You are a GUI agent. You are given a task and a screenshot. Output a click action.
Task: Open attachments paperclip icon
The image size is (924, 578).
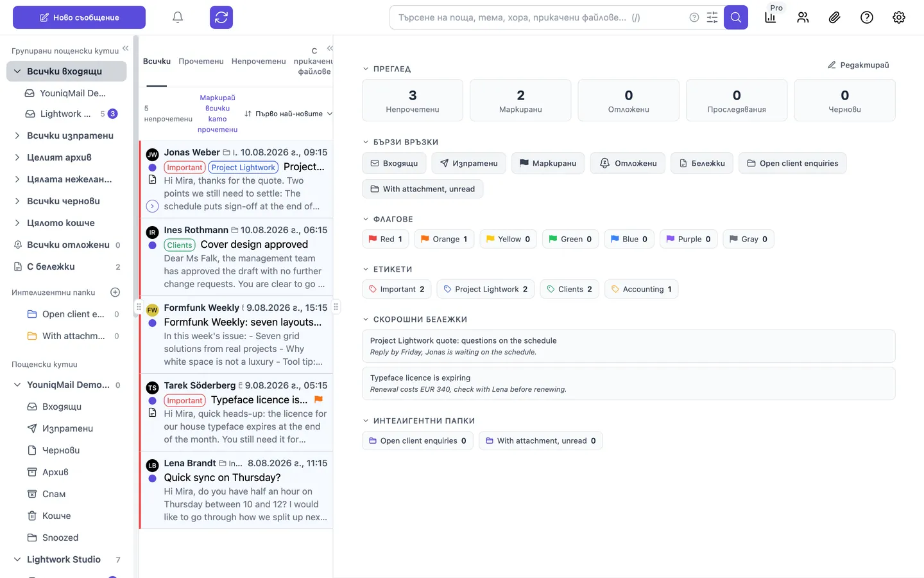pyautogui.click(x=834, y=17)
